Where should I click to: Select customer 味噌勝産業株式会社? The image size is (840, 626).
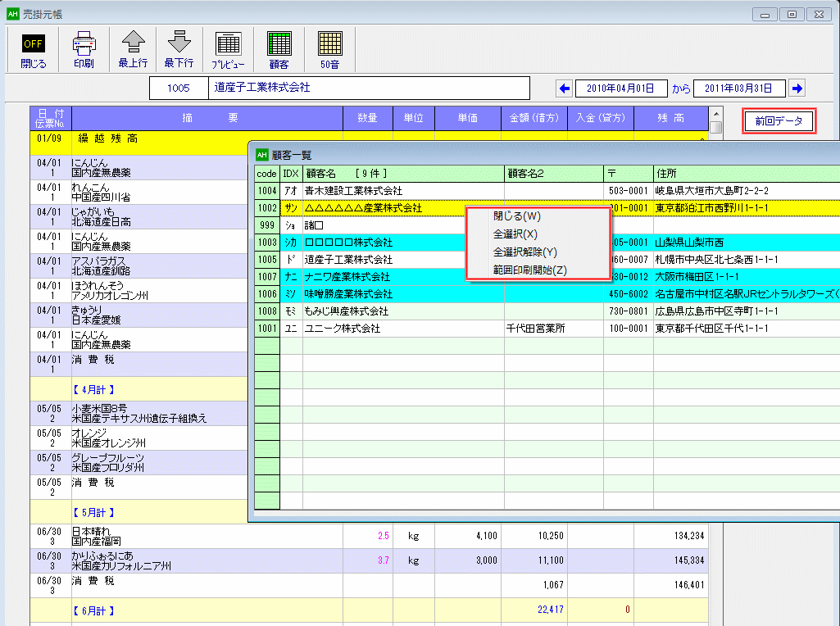pyautogui.click(x=348, y=294)
